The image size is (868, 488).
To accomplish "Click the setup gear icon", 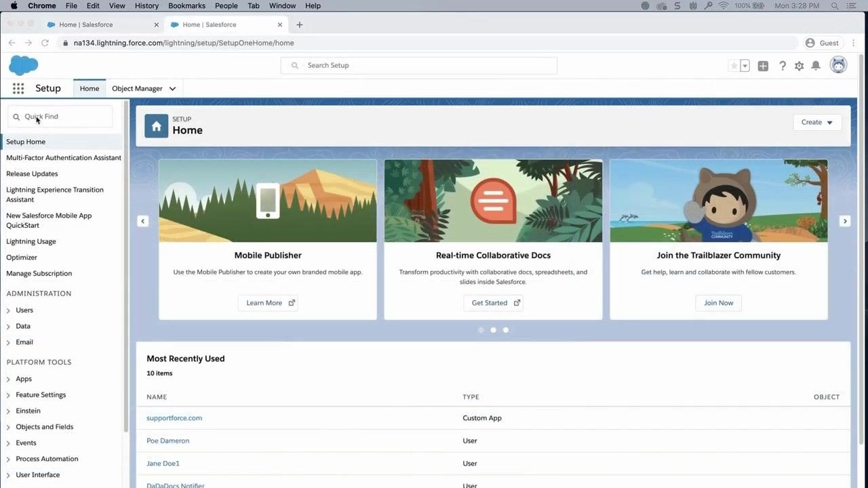I will coord(800,66).
